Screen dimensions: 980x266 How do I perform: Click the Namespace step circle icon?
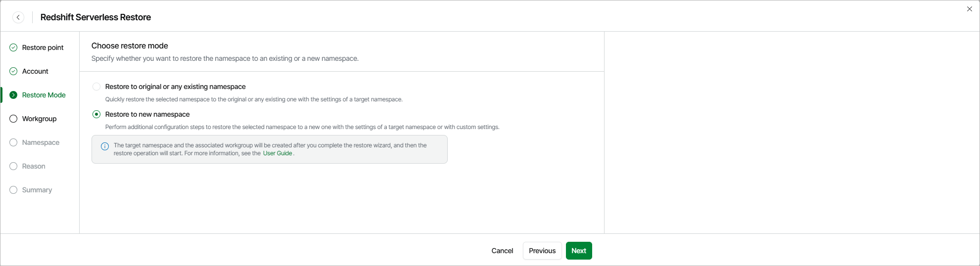(13, 142)
